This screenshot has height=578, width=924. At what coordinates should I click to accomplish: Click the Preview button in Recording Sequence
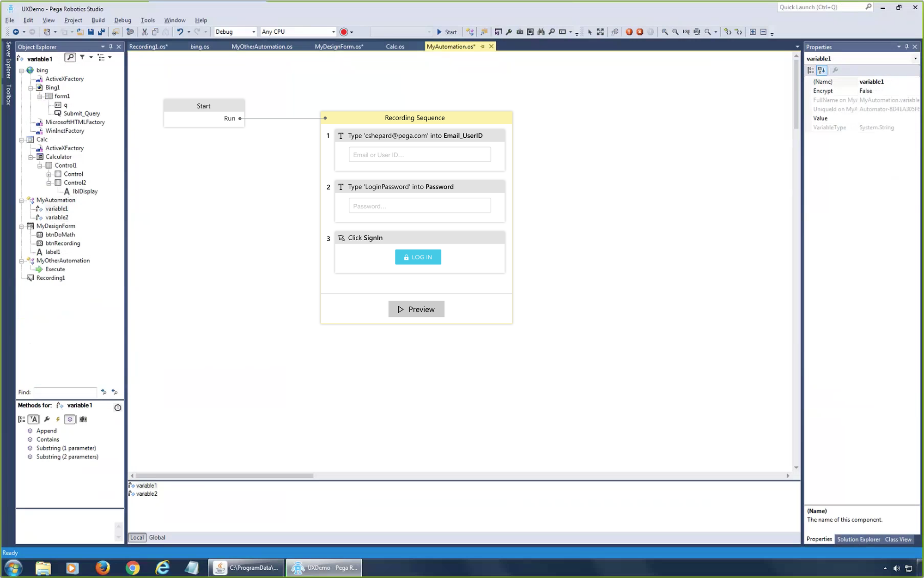point(416,309)
